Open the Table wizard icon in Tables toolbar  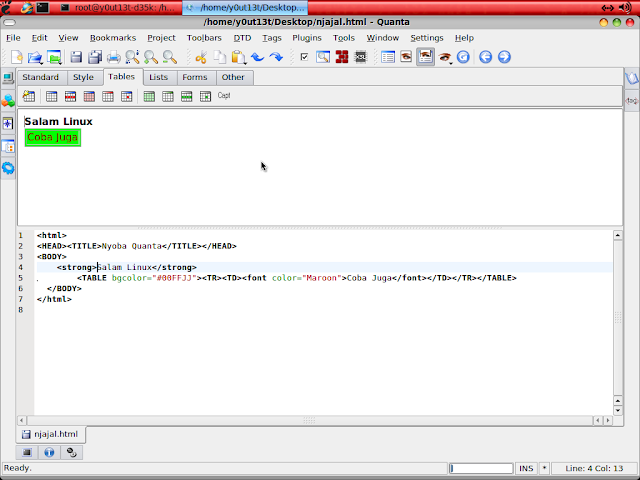click(x=29, y=96)
